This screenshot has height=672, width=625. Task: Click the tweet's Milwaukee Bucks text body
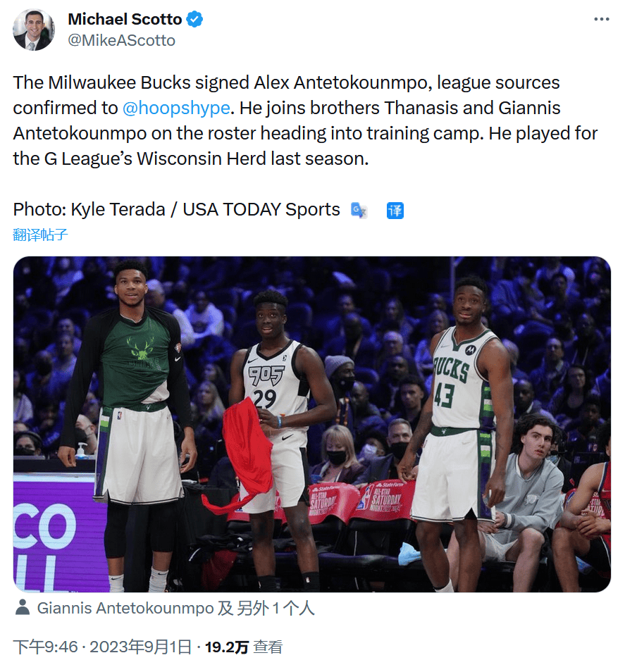click(305, 120)
